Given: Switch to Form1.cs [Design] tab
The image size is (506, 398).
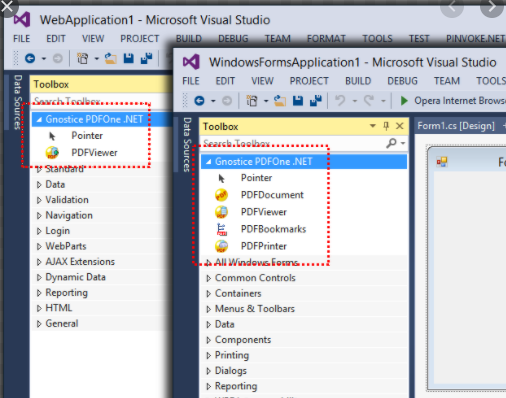Looking at the screenshot, I should pyautogui.click(x=456, y=126).
